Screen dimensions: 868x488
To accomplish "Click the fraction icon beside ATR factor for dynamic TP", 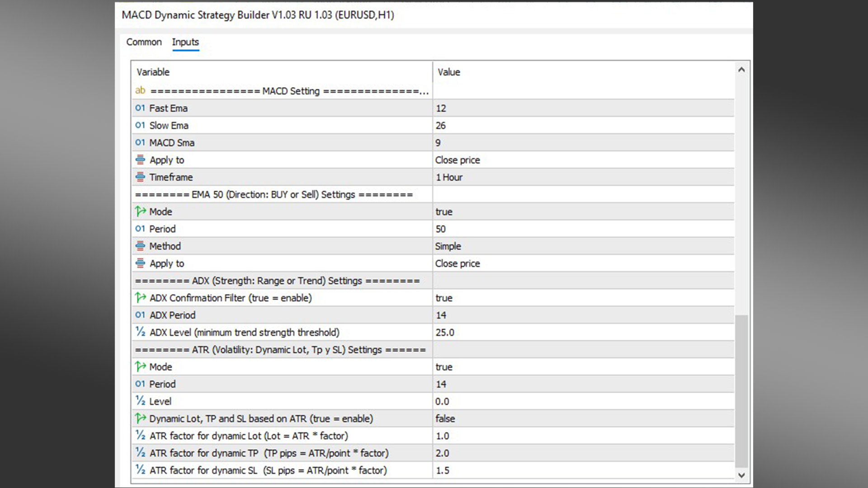I will [x=140, y=453].
